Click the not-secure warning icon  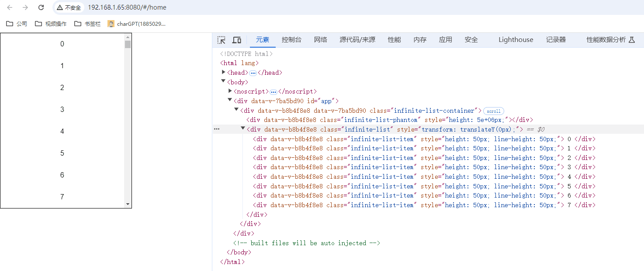point(60,7)
